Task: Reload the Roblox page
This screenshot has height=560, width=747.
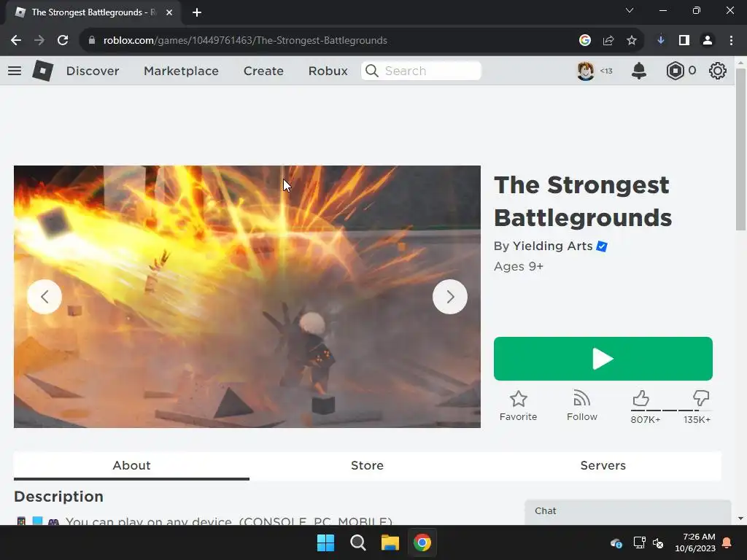Action: 63,41
